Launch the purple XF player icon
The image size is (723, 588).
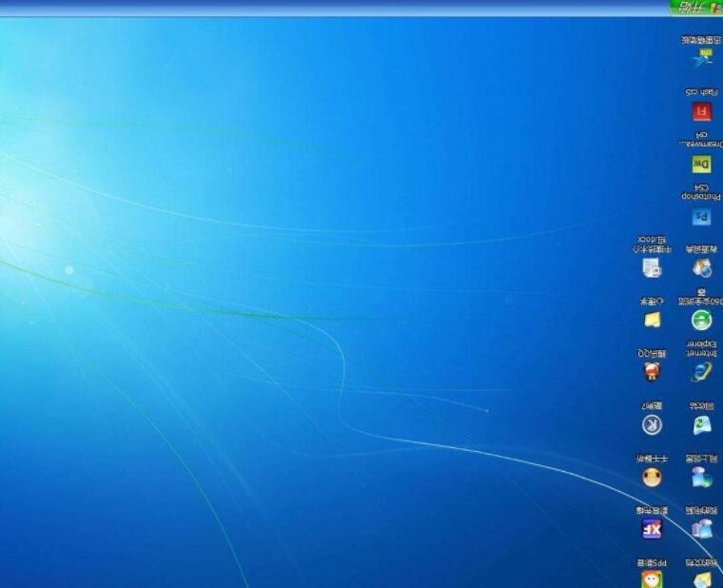652,529
